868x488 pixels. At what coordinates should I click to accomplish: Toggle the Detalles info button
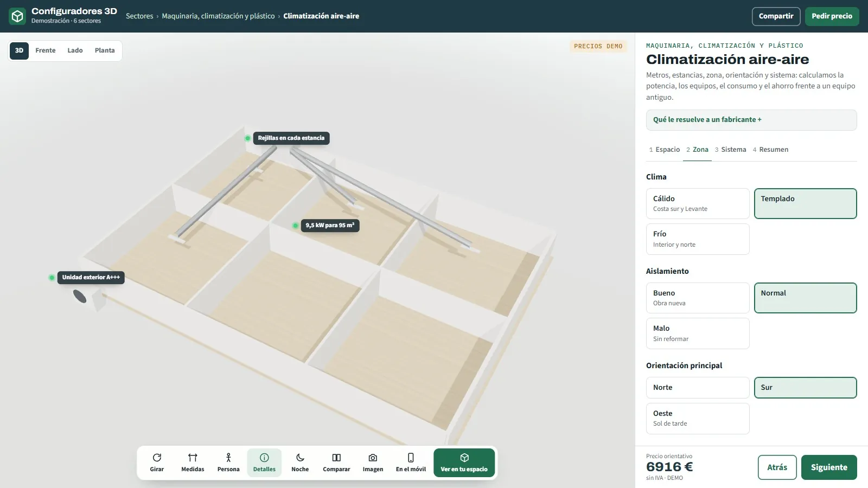[x=264, y=463]
